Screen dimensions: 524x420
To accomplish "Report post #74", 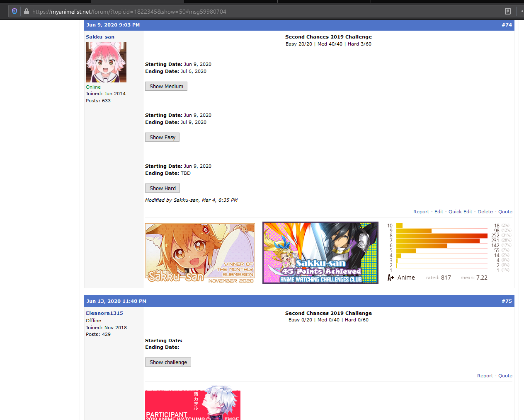I will pyautogui.click(x=421, y=212).
